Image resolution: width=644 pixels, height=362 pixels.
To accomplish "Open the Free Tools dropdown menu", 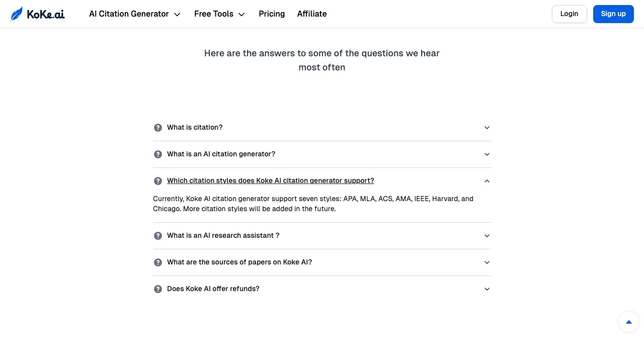I will click(219, 14).
